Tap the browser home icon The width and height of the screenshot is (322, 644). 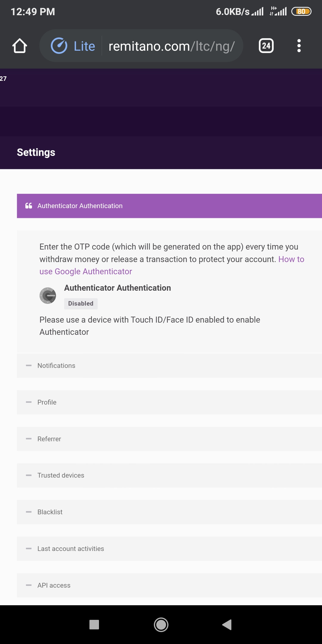coord(20,46)
